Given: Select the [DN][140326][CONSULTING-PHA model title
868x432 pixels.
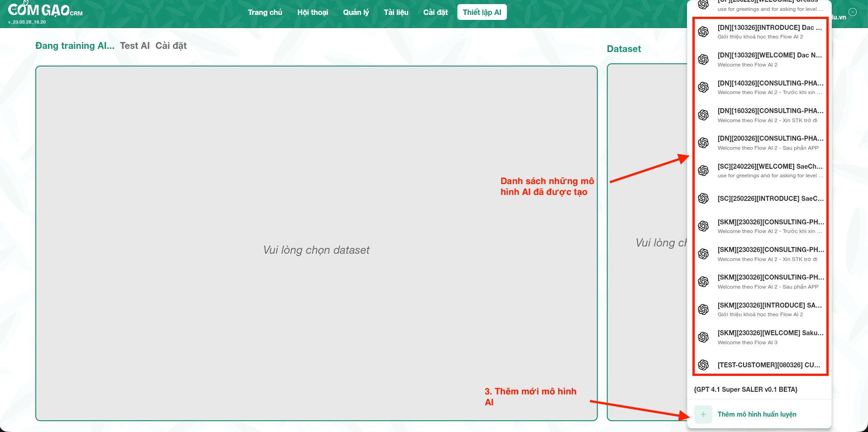Looking at the screenshot, I should point(771,83).
